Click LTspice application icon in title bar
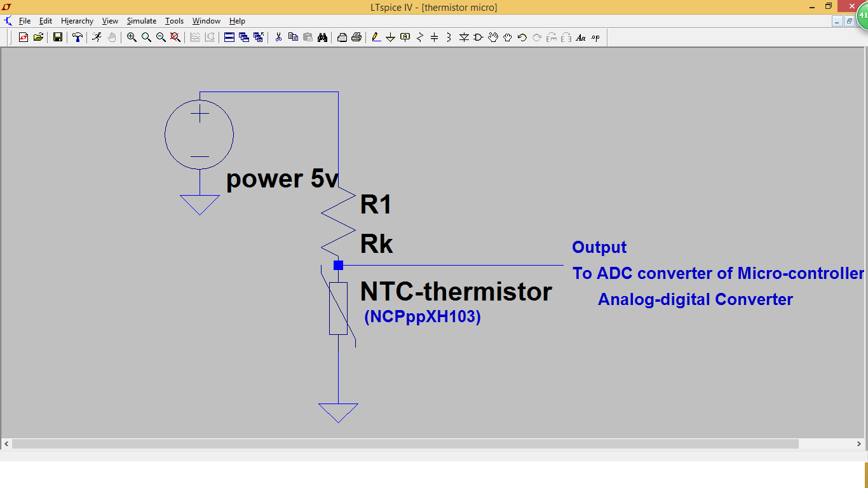The width and height of the screenshot is (868, 488). (7, 6)
